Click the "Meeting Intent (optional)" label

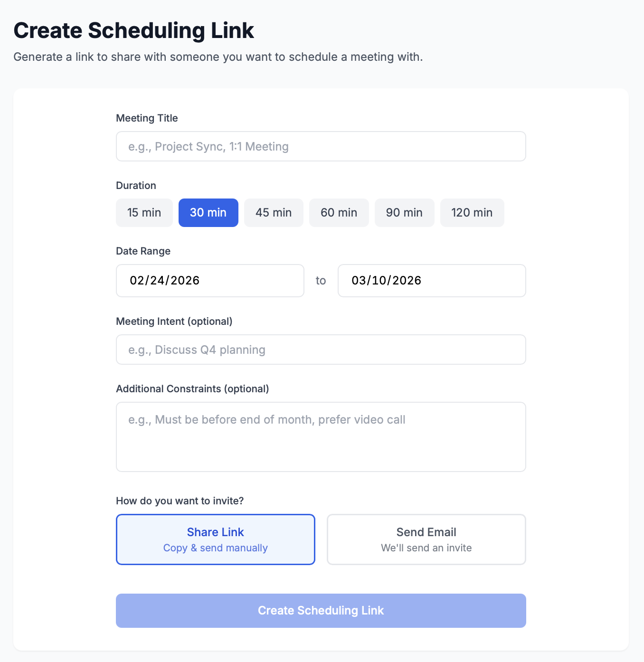[x=174, y=322]
